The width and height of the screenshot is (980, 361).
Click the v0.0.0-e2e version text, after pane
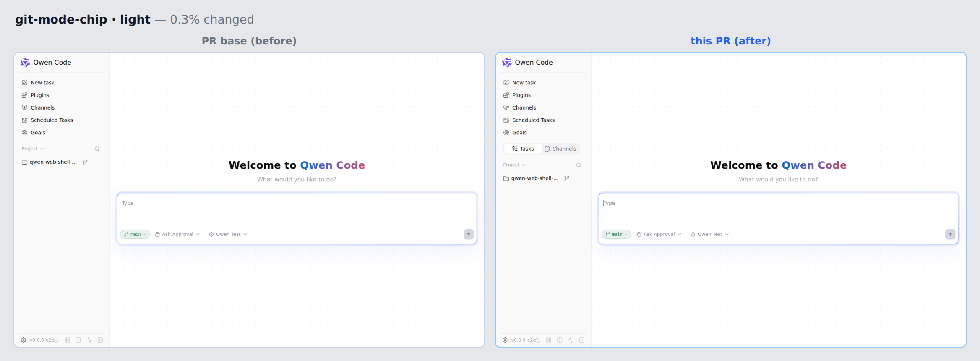tap(523, 340)
